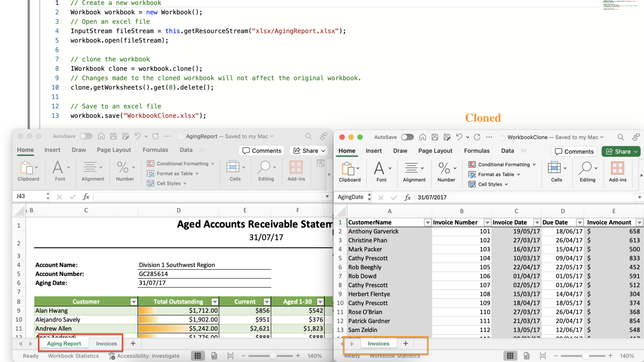Open Total Outstanding filter dropdown
Screen dimensions: 644x362
pos(215,302)
